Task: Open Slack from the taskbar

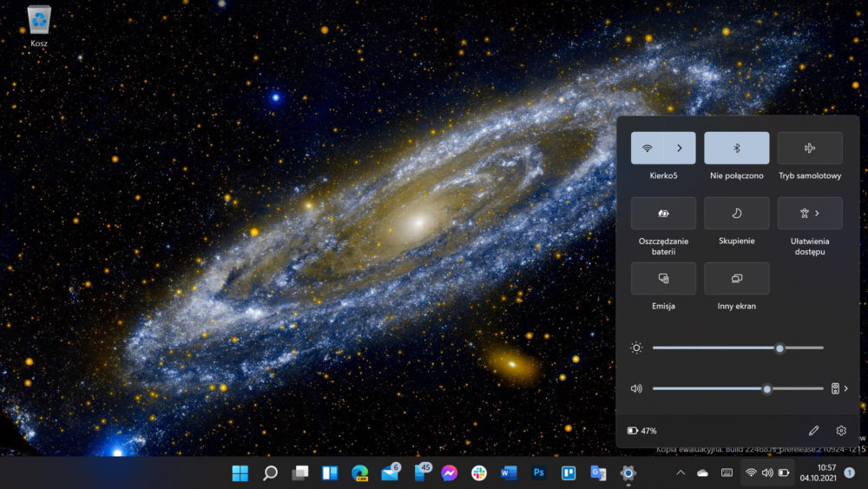Action: 479,473
